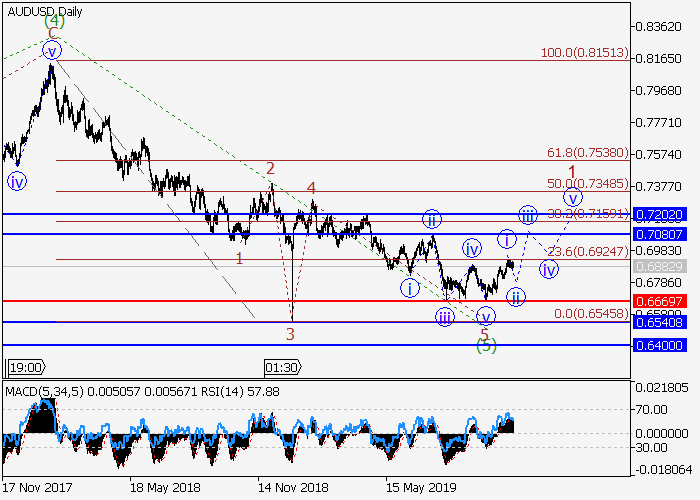The width and height of the screenshot is (700, 500).
Task: Click the 100.0 (0.81513) Fibonacci label
Action: (x=583, y=53)
